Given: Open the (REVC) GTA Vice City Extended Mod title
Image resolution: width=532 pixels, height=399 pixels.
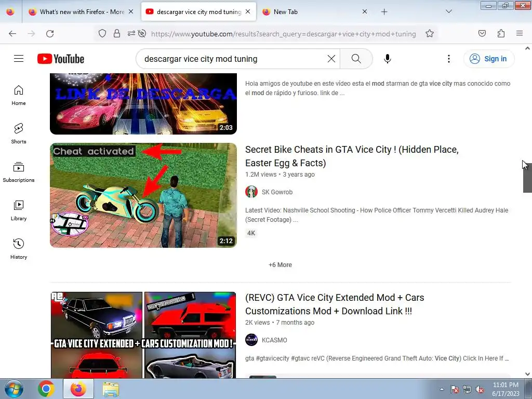Looking at the screenshot, I should (x=335, y=304).
